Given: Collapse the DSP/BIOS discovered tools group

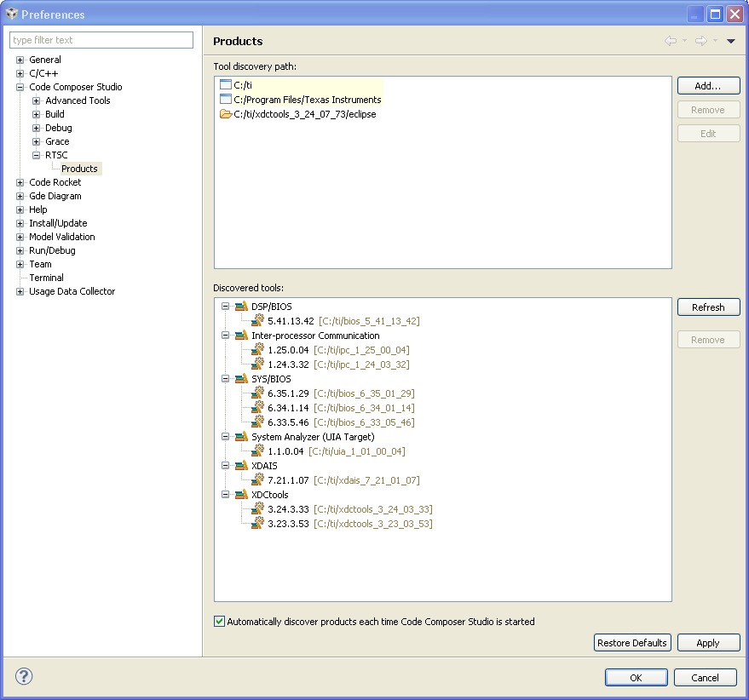Looking at the screenshot, I should (x=226, y=306).
